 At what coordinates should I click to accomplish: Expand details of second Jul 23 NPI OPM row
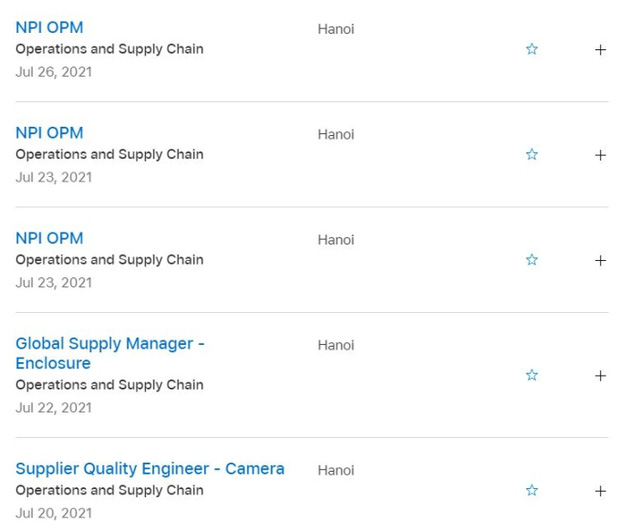pyautogui.click(x=600, y=260)
